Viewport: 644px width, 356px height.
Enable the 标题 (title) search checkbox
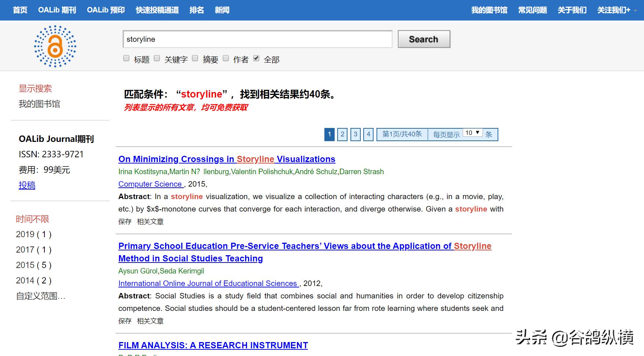[127, 58]
